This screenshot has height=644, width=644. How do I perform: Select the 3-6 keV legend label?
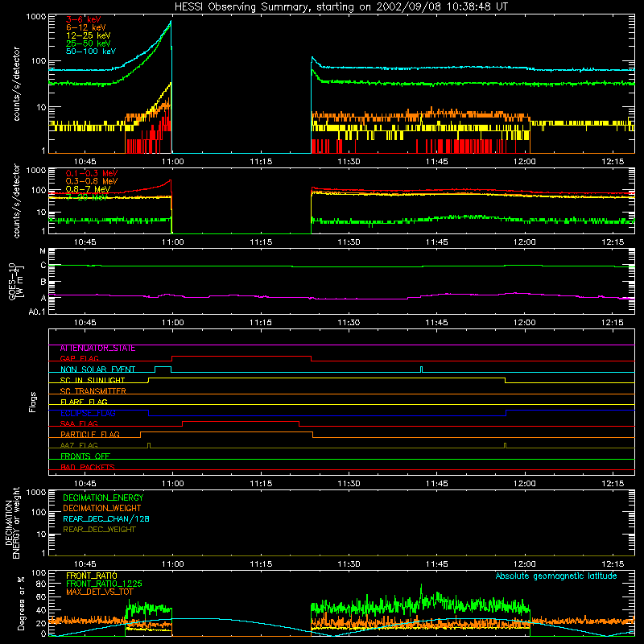coord(83,19)
